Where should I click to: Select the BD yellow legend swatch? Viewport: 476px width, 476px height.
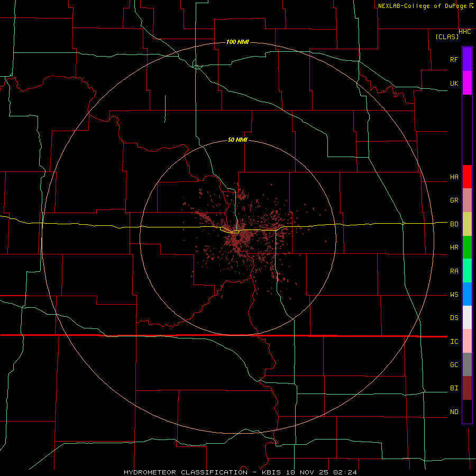[467, 224]
